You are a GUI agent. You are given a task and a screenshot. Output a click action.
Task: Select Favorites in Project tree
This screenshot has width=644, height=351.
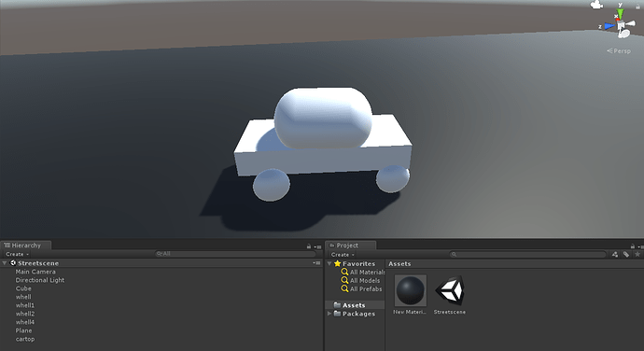[x=358, y=264]
